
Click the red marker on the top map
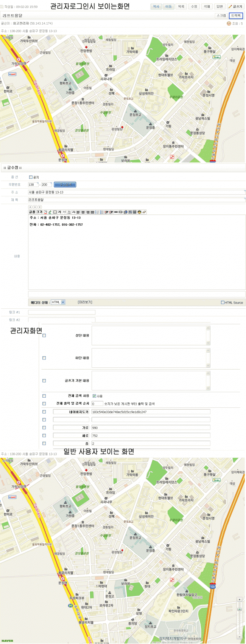pyautogui.click(x=122, y=127)
